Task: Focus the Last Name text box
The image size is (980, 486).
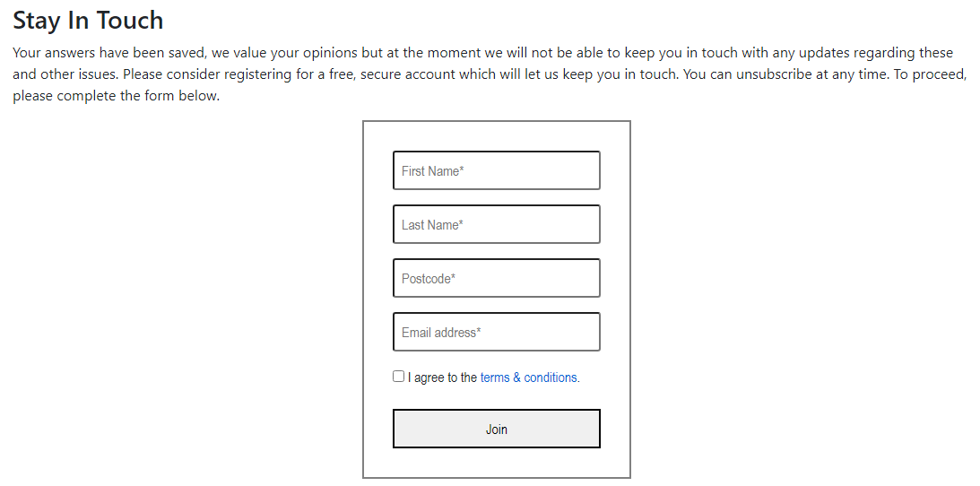Action: click(496, 224)
